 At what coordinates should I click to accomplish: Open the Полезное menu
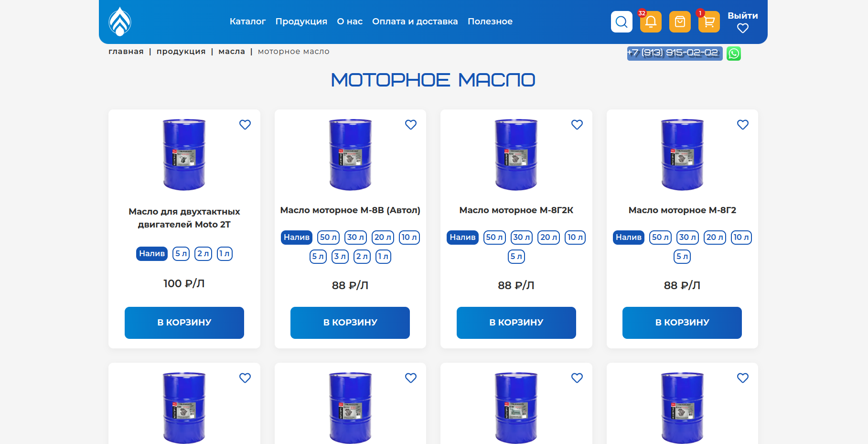[490, 22]
